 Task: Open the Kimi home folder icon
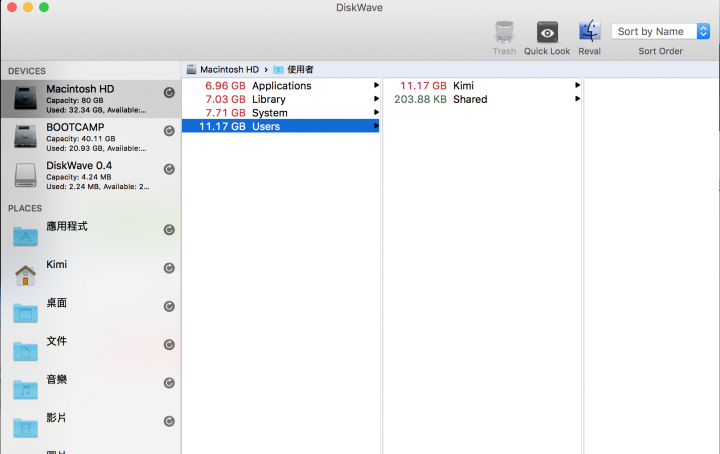click(x=25, y=275)
